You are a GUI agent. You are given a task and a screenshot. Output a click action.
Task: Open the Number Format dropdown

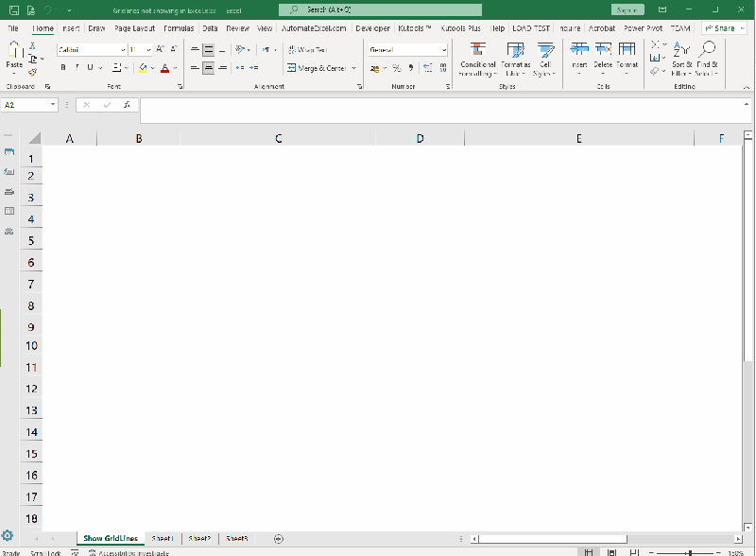406,50
